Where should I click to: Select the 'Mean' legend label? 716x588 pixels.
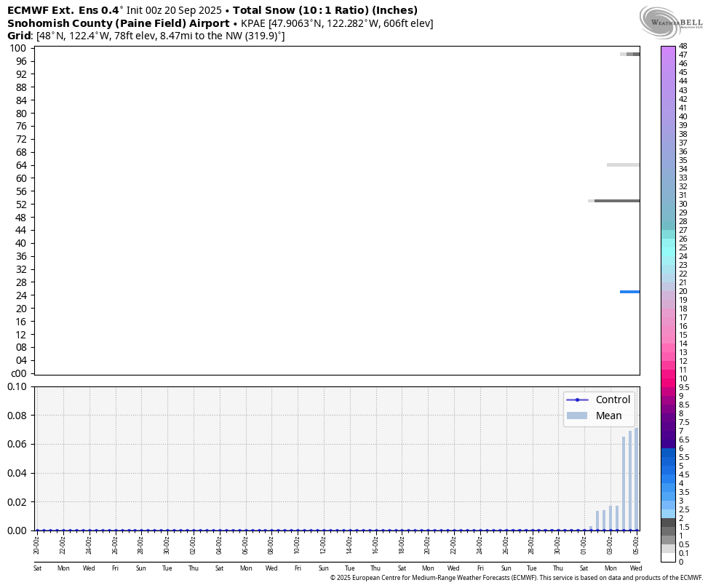click(x=609, y=416)
